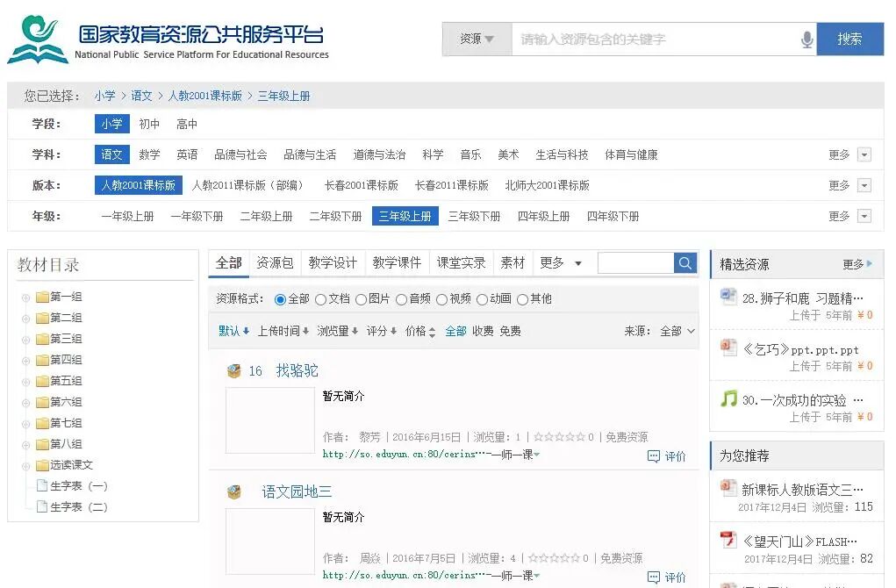Viewport: 896px width, 588px height.
Task: Choose 数学 subject
Action: point(149,154)
